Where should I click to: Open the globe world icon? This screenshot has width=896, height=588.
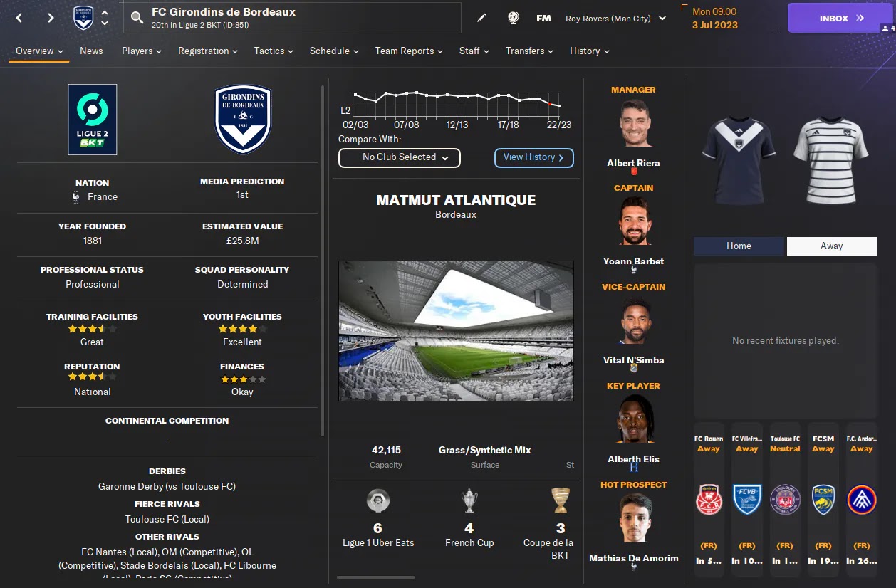[513, 18]
